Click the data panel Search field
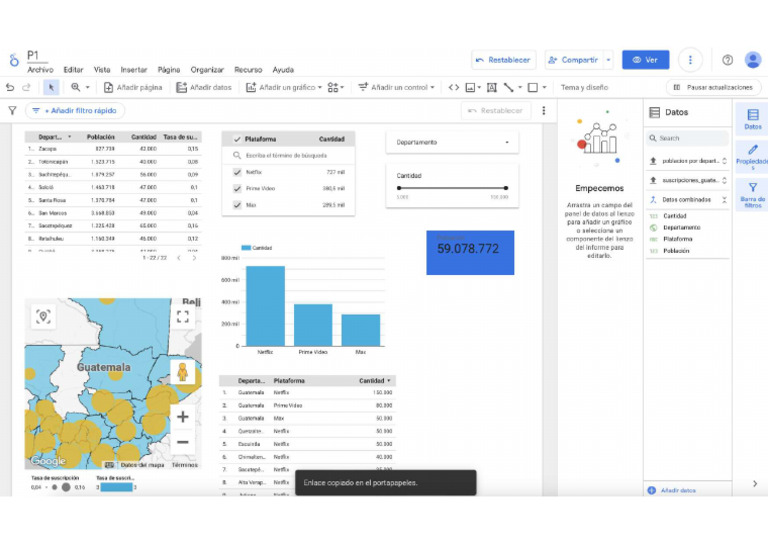 coord(687,138)
